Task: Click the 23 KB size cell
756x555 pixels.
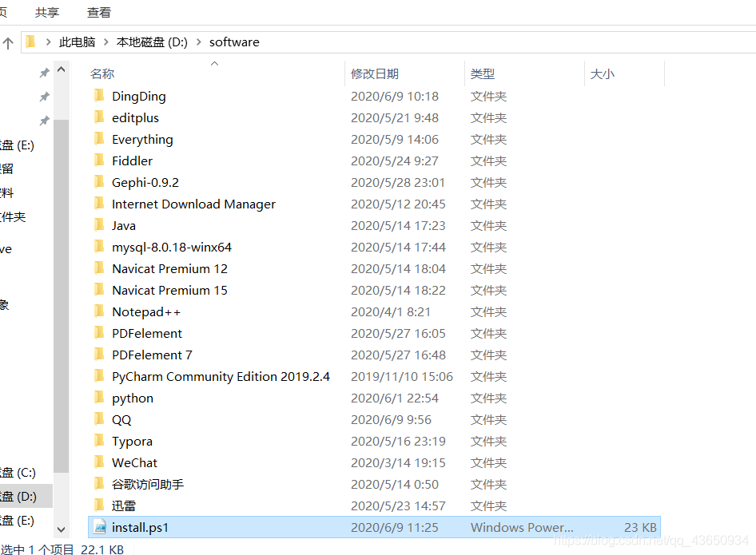Action: click(640, 528)
